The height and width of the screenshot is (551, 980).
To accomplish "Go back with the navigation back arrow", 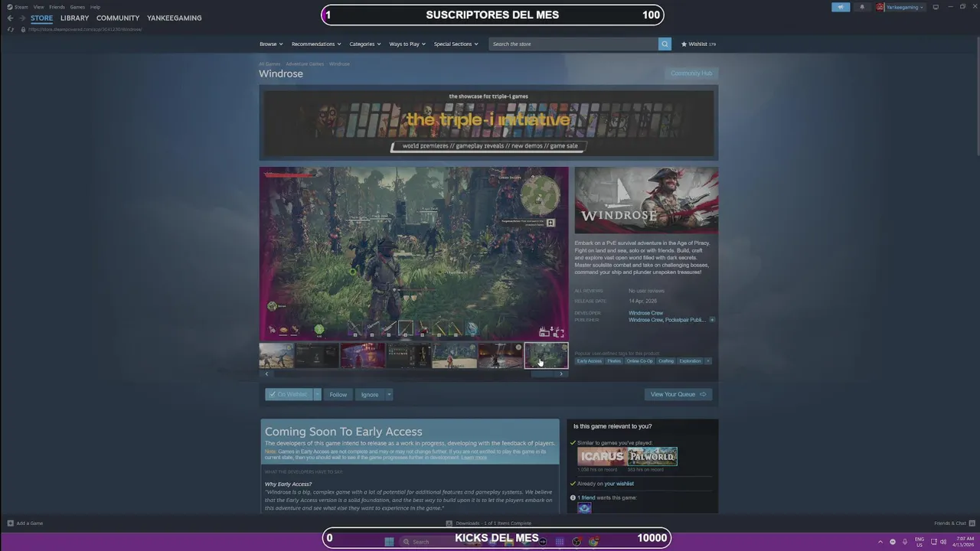I will click(x=10, y=18).
